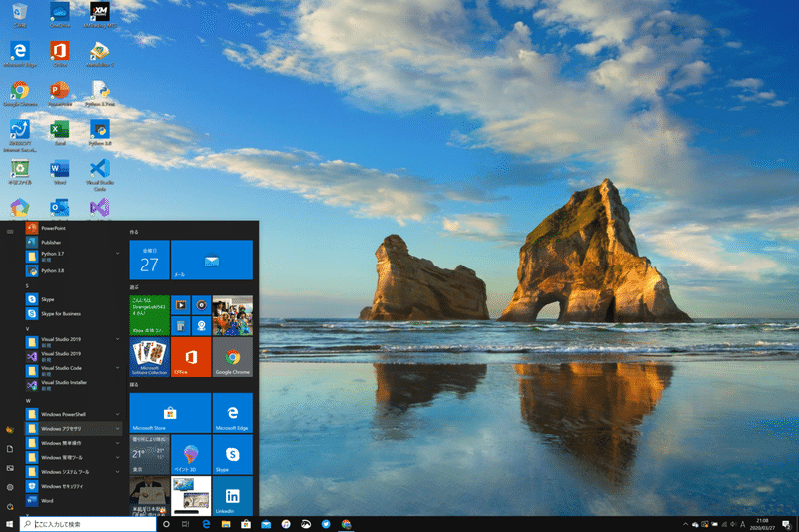Open the weather tile showing 21°
Screen dimensions: 799x532
click(149, 454)
